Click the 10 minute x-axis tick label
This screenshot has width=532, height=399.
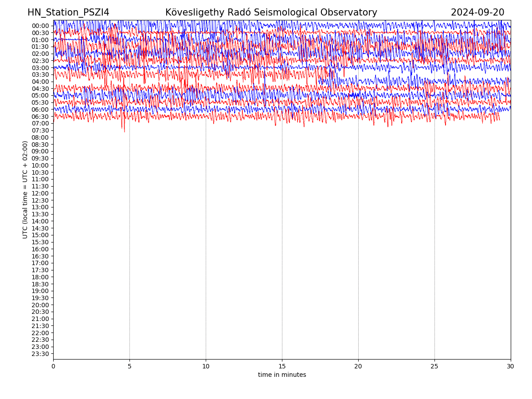pyautogui.click(x=206, y=367)
